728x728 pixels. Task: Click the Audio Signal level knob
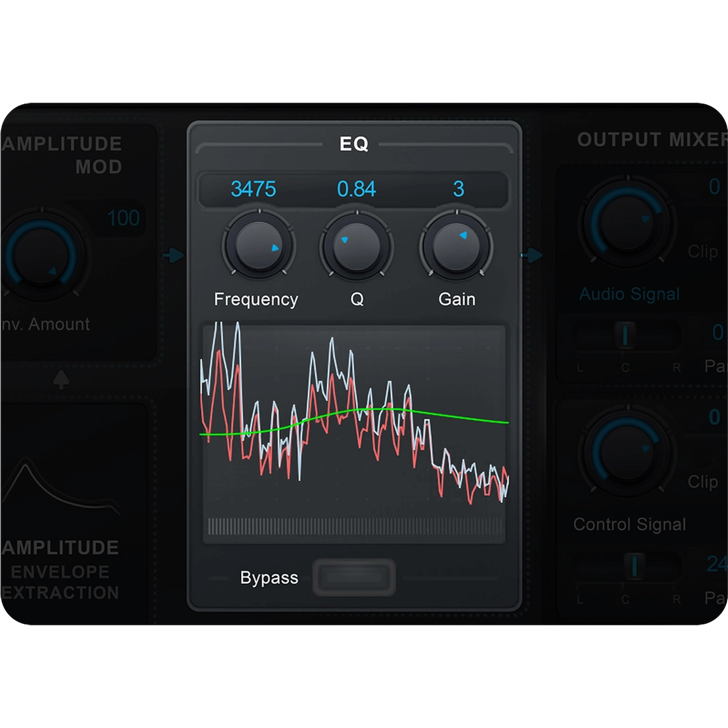click(627, 223)
